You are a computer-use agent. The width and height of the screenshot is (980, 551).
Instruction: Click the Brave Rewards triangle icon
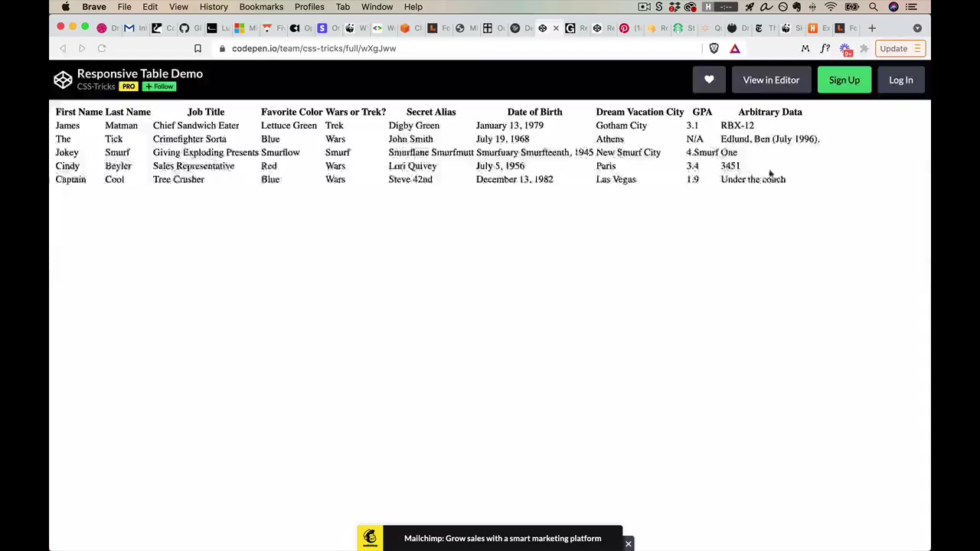point(735,48)
